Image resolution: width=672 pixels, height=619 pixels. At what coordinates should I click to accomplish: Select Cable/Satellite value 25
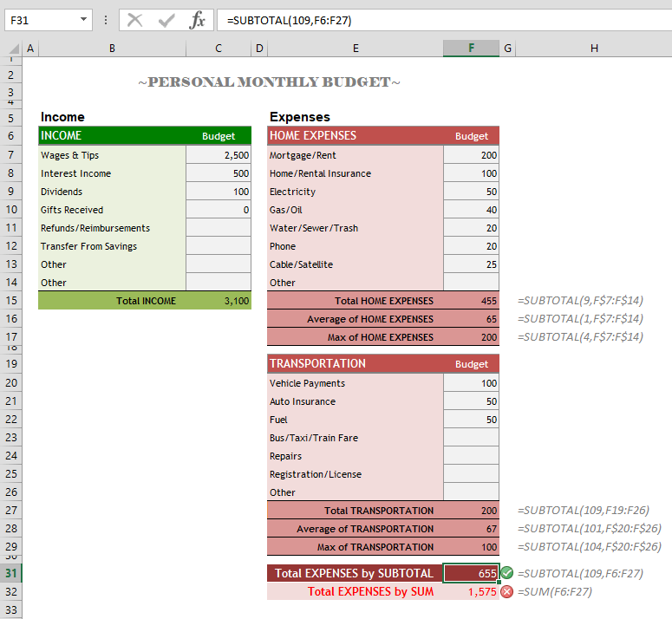point(471,264)
